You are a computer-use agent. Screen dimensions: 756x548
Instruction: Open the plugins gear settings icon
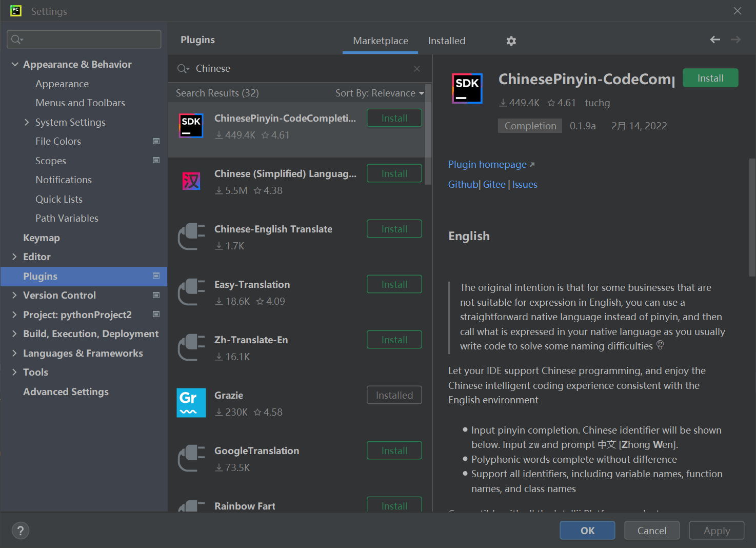[x=511, y=41]
